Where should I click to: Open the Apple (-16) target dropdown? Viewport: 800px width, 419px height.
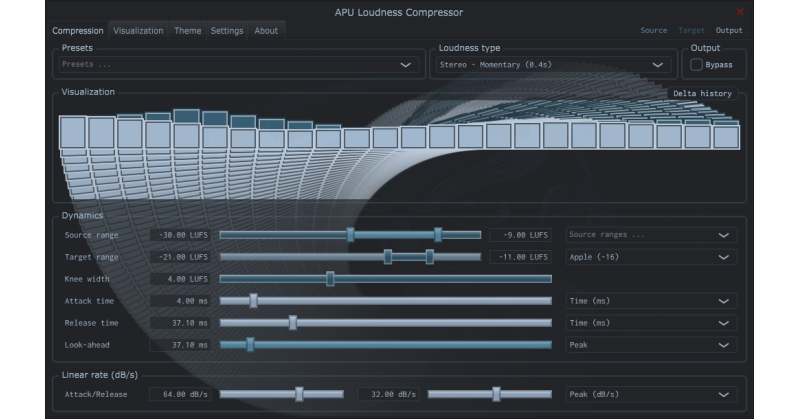pos(651,257)
